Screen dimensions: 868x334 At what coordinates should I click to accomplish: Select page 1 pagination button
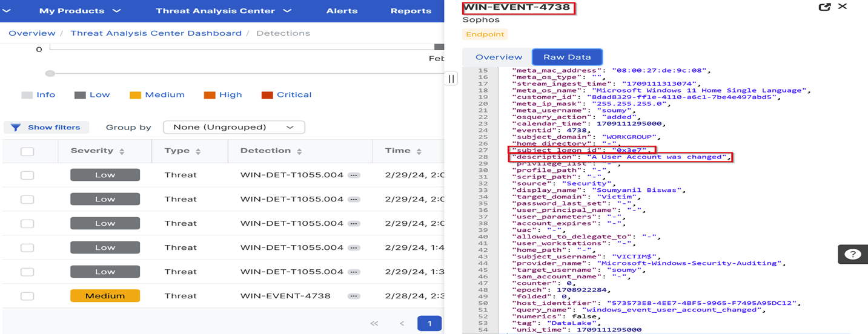coord(429,324)
